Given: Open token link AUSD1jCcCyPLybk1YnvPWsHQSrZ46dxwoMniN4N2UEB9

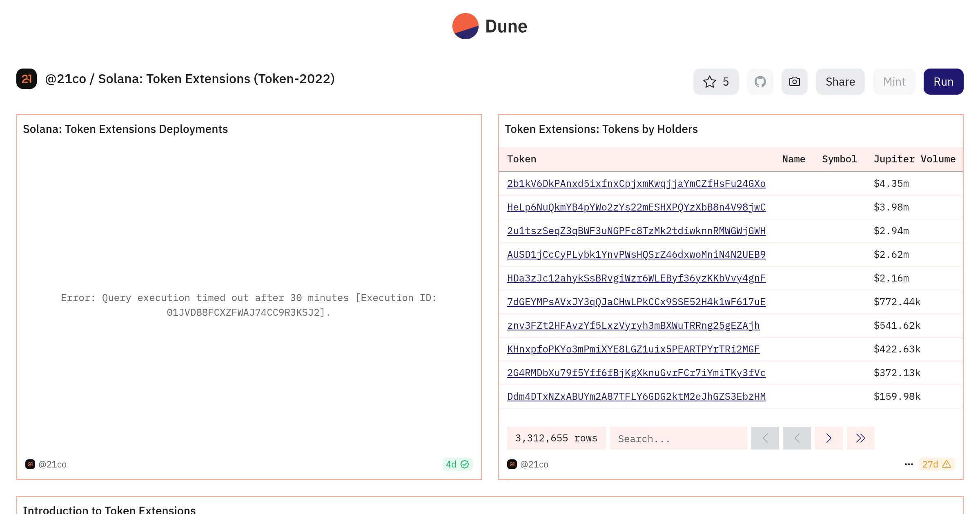Looking at the screenshot, I should click(636, 255).
